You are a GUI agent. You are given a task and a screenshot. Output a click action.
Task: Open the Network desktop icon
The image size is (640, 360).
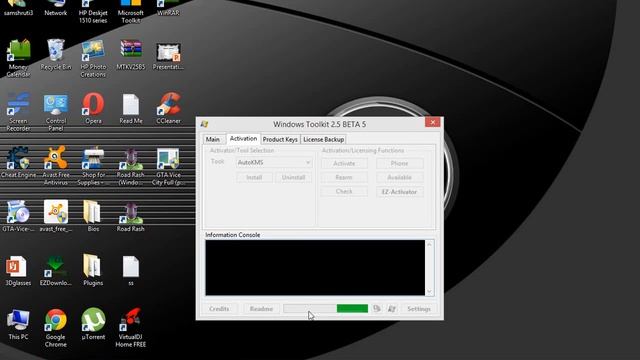56,8
